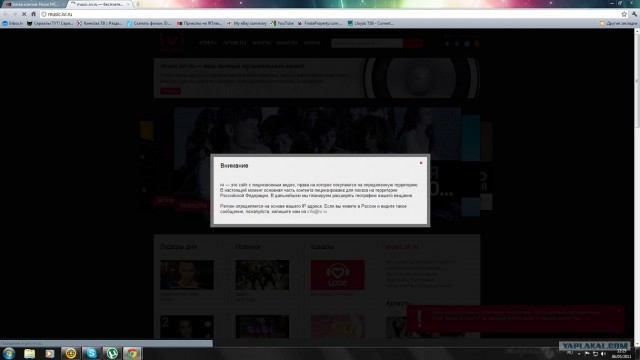
Task: Open the red Love Radio channel thumbnail
Action: [x=338, y=275]
